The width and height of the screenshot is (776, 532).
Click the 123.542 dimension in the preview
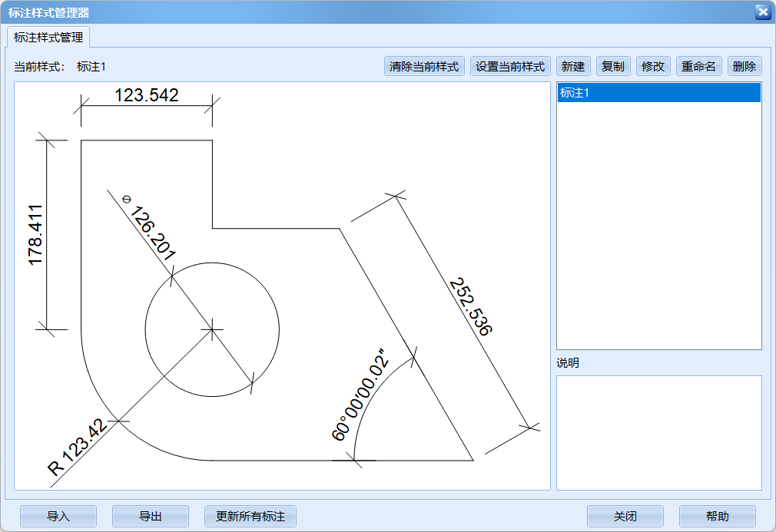click(147, 96)
